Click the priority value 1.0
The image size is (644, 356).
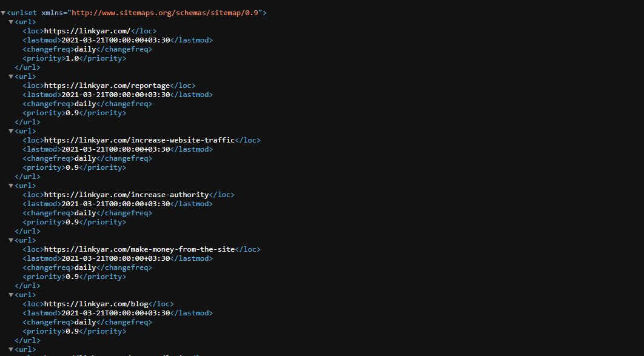[x=72, y=58]
